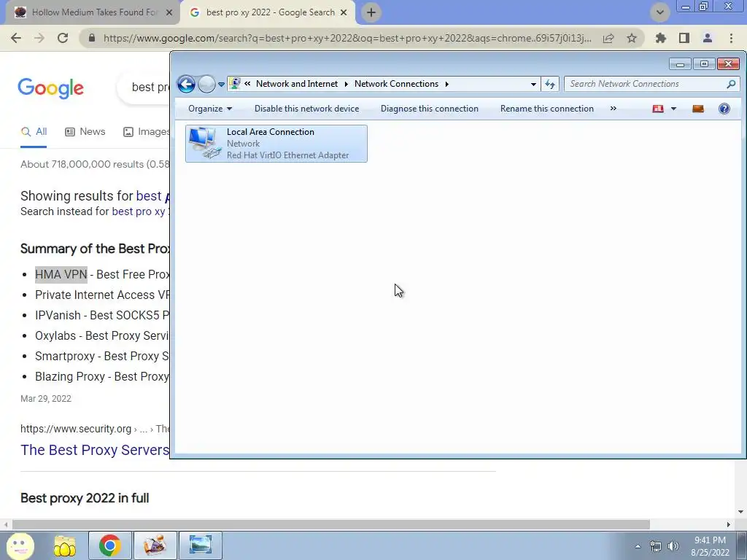Click Diagnose this connection

[x=429, y=109]
